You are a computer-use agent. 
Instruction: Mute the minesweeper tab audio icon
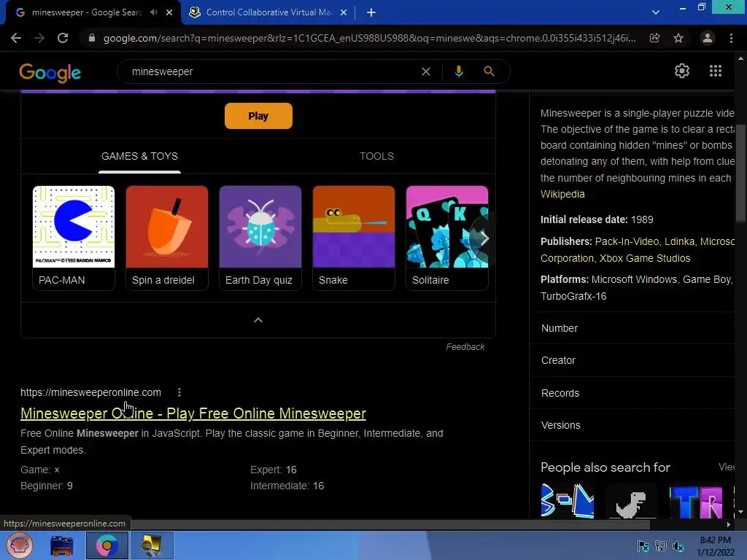coord(153,12)
